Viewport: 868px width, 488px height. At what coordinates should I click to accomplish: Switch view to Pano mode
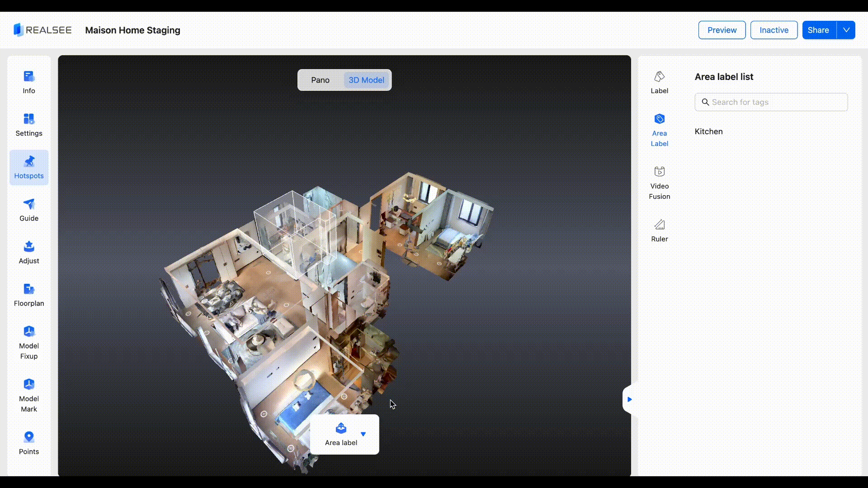[320, 80]
